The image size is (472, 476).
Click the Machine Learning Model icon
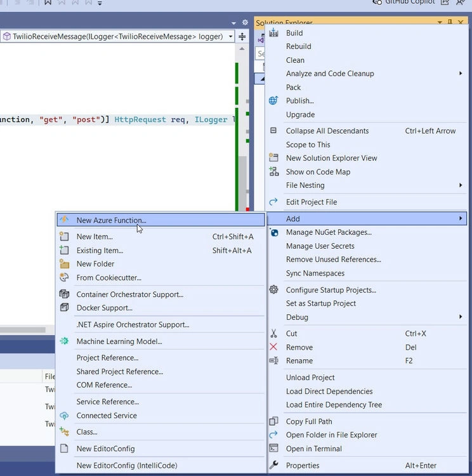(x=64, y=341)
